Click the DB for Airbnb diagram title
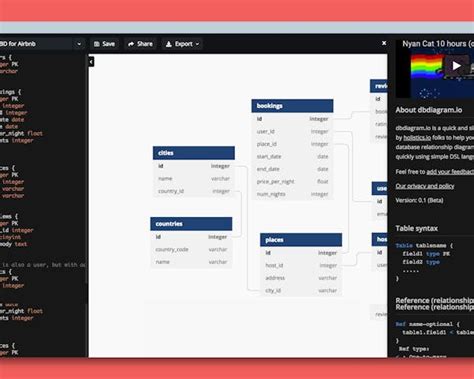The image size is (474, 379). coord(18,44)
